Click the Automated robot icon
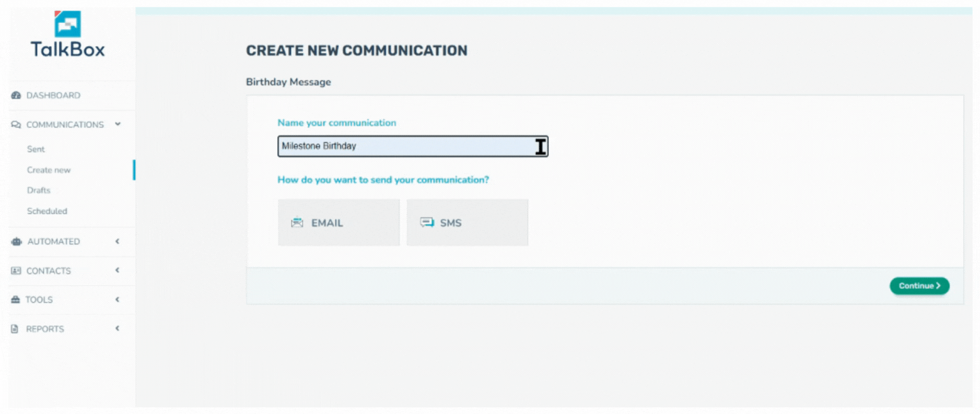980x414 pixels. 17,242
